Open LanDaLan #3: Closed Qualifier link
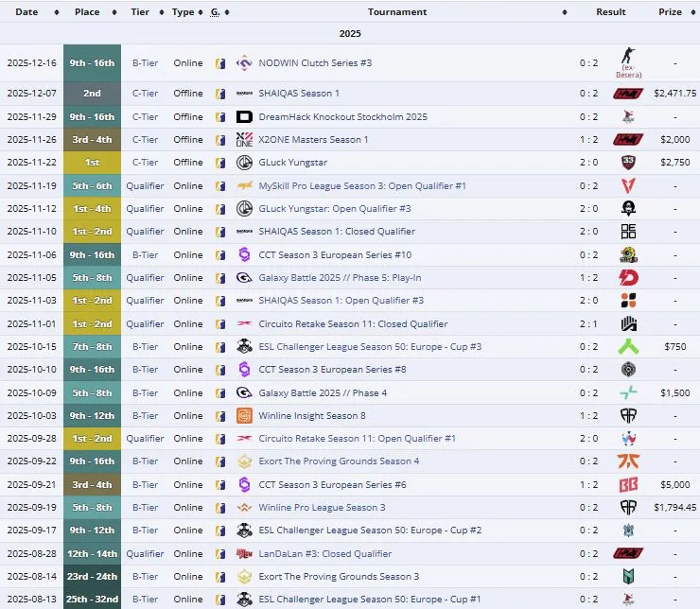This screenshot has height=609, width=700. click(325, 553)
